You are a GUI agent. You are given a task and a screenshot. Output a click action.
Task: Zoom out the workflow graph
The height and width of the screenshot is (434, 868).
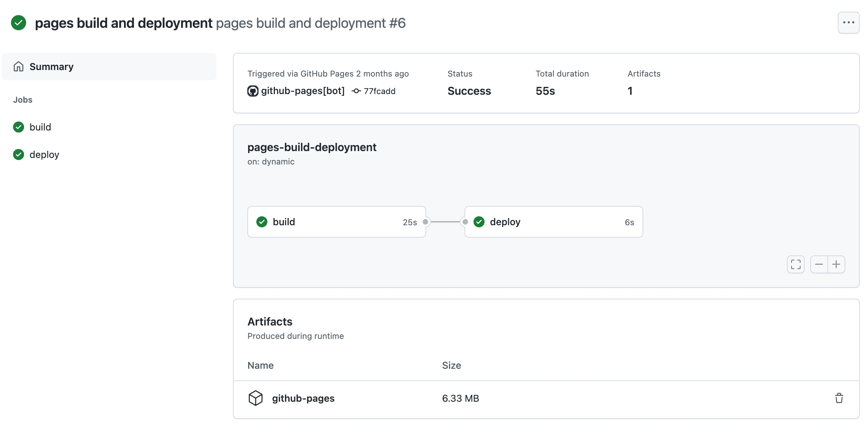(819, 264)
